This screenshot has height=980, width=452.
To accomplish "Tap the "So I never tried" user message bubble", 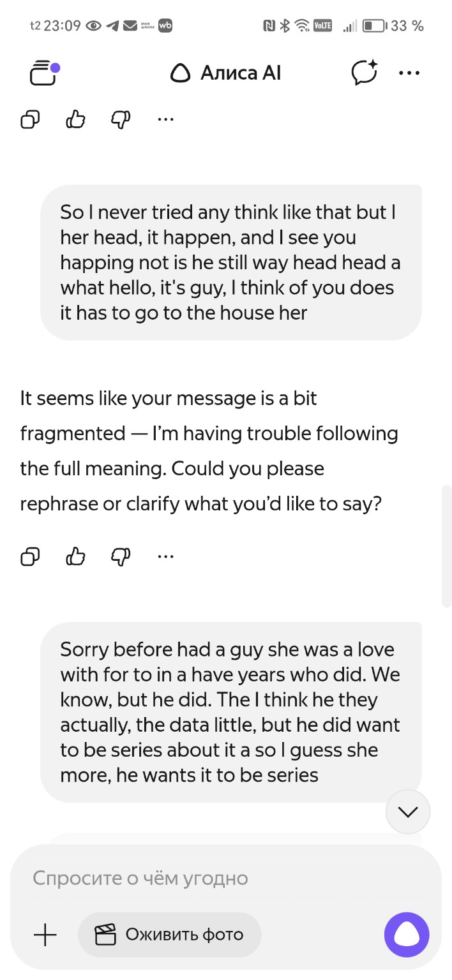I will [x=230, y=262].
